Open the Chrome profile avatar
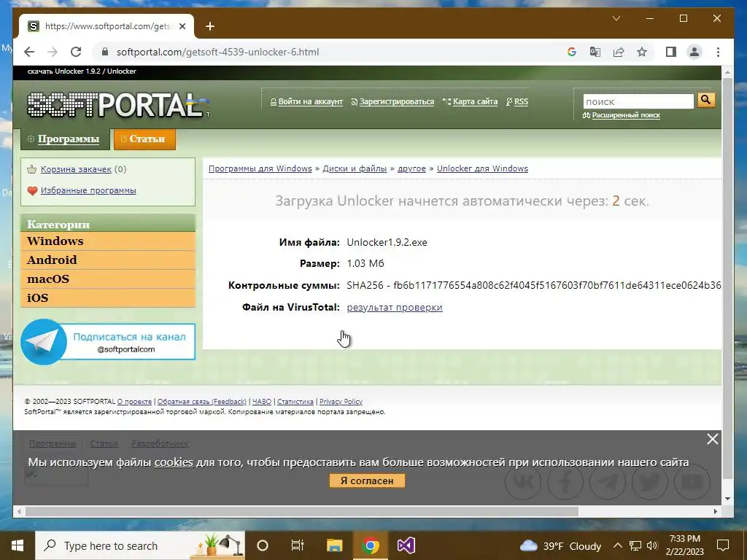Screen dimensions: 747x560 tap(694, 52)
